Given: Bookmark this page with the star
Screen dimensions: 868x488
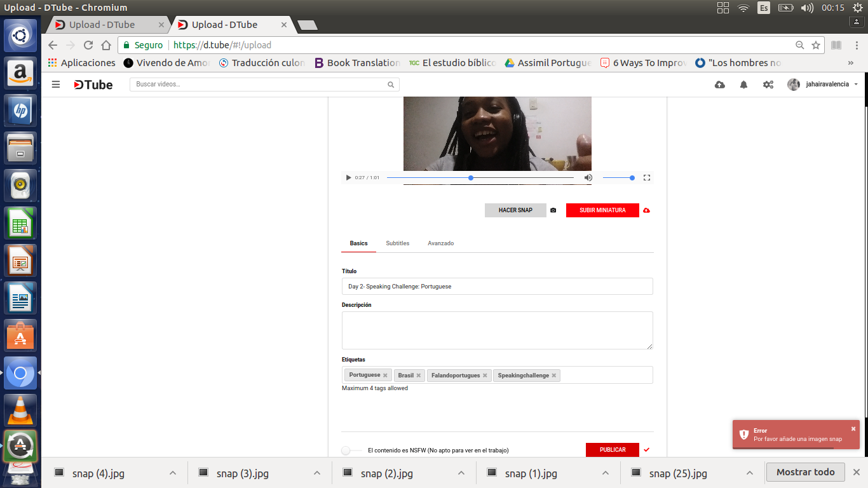Looking at the screenshot, I should click(x=816, y=45).
